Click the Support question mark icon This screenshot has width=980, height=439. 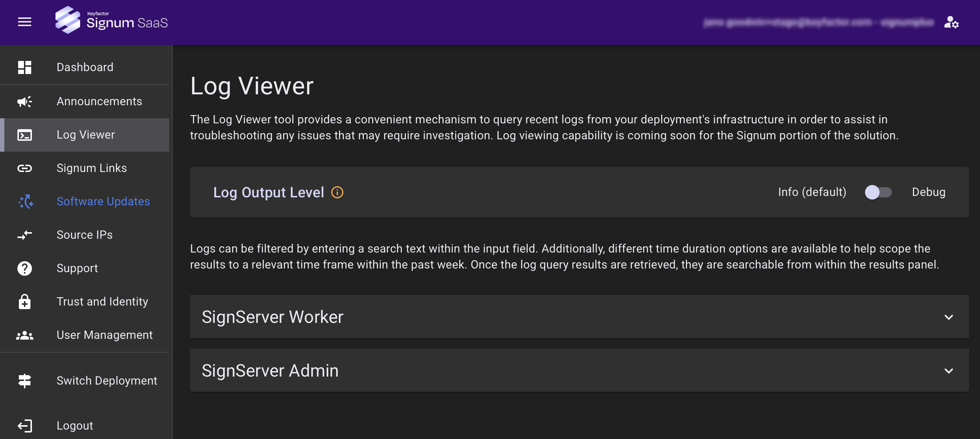pyautogui.click(x=25, y=268)
